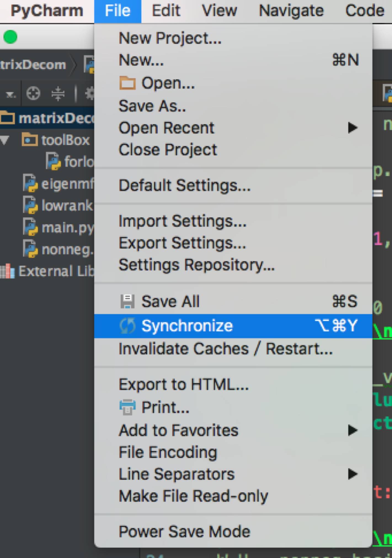The image size is (392, 558).
Task: Open project view settings gear icon
Action: 90,93
